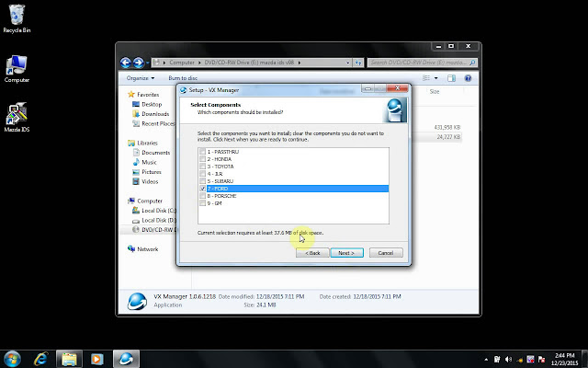Switch to VX Manager setup taskbar button
This screenshot has width=588, height=368.
(126, 360)
